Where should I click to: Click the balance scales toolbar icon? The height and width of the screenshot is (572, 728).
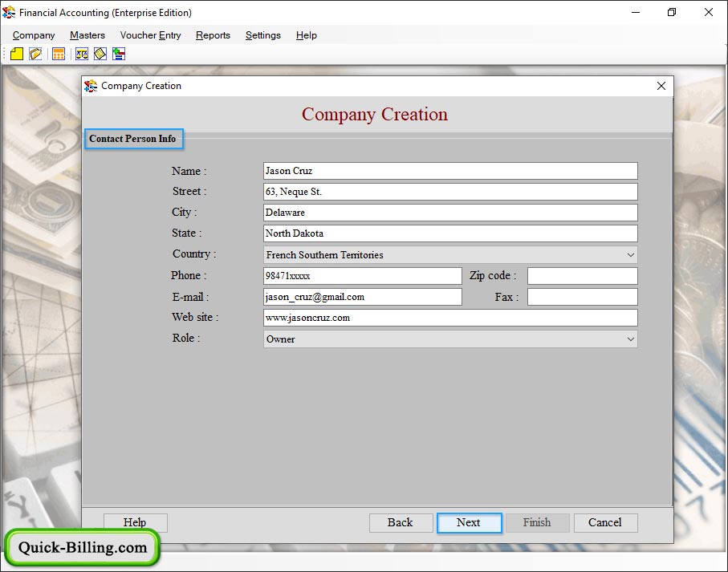(x=82, y=55)
